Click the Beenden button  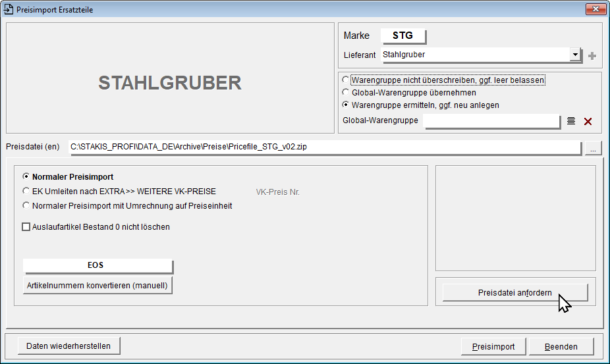pos(561,346)
